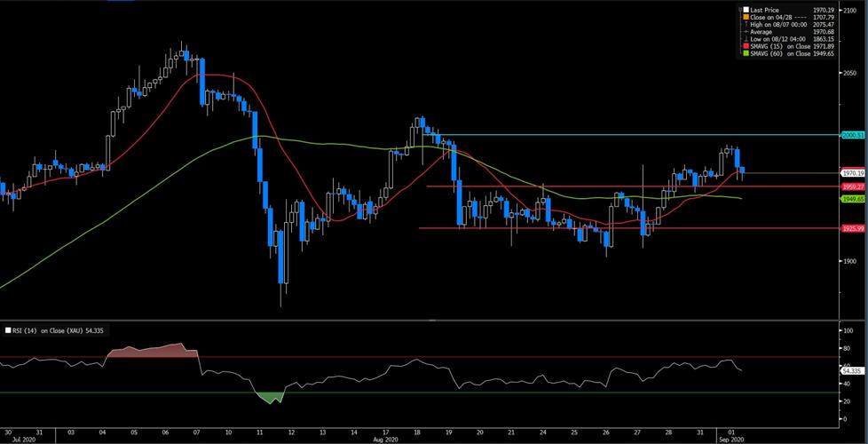Click the cyan horizontal resistance line
The image size is (868, 444).
point(621,135)
